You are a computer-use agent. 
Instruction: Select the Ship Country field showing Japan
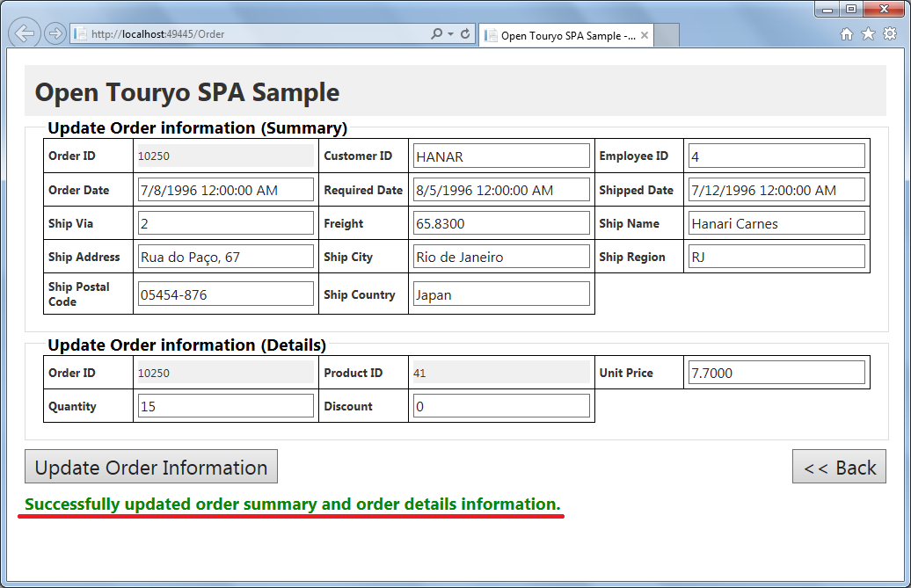click(501, 294)
